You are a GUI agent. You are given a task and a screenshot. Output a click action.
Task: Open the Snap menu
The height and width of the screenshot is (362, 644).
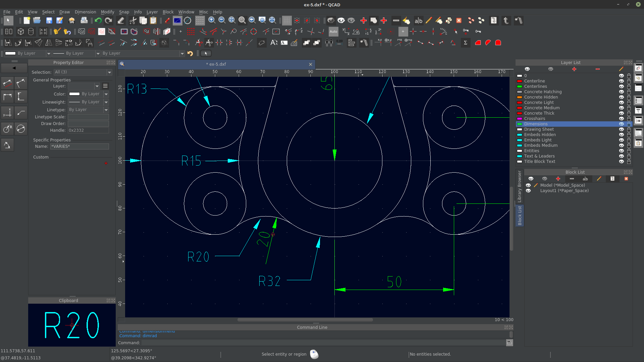point(124,12)
